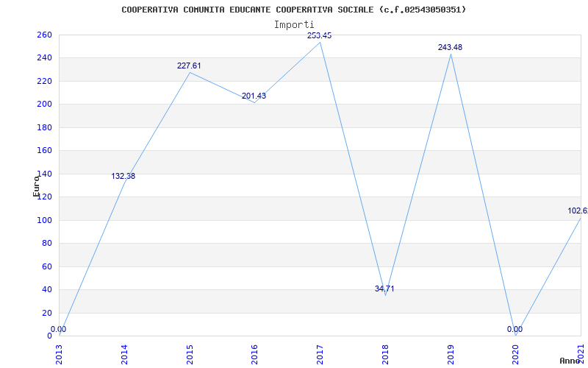The image size is (588, 368).
Task: Click y-axis tick label 160
Action: tap(44, 151)
